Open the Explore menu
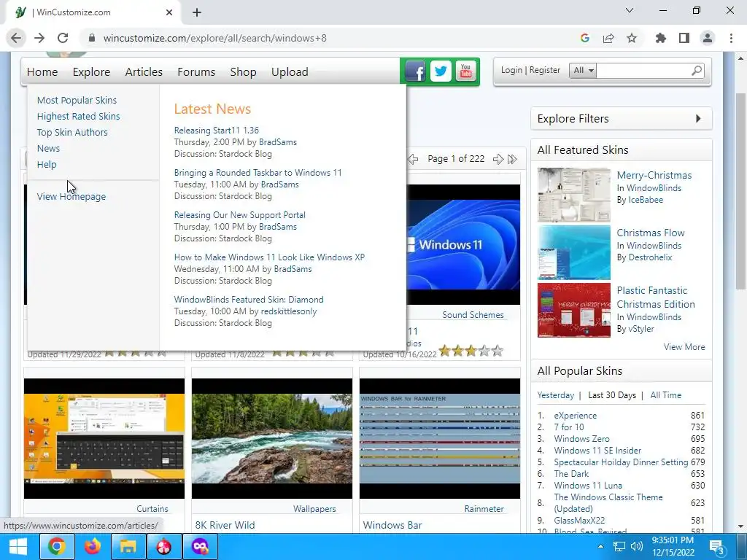This screenshot has height=560, width=747. click(x=91, y=72)
